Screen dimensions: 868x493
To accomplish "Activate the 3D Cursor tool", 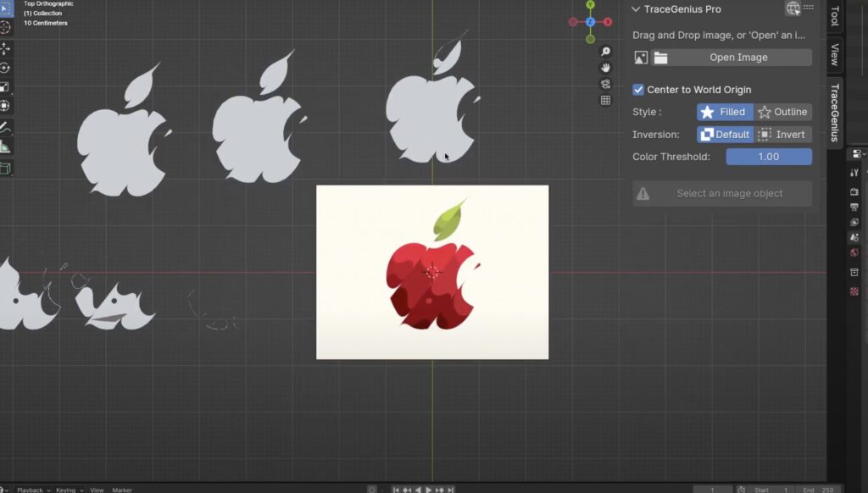I will (6, 27).
